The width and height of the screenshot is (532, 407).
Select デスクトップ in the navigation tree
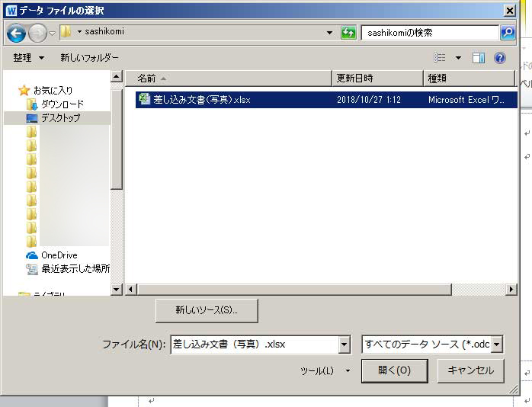tap(60, 118)
